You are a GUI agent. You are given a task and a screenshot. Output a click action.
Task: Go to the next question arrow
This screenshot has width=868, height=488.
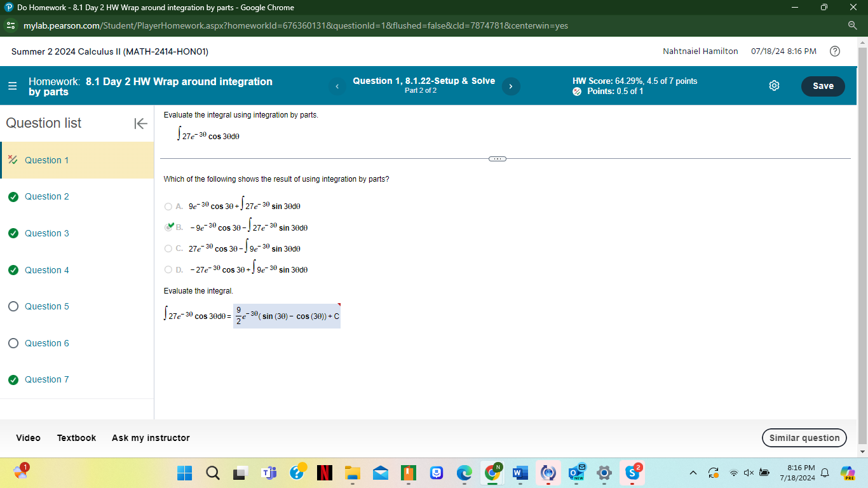pyautogui.click(x=510, y=86)
